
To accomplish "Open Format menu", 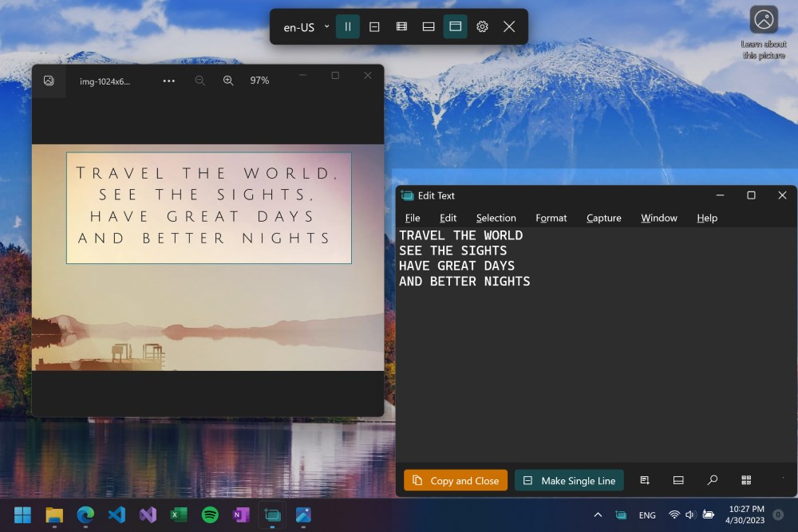I will [x=551, y=219].
